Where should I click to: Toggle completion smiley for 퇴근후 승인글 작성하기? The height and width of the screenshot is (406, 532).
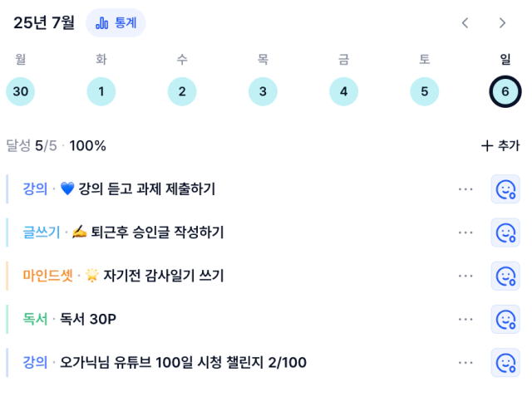(505, 232)
